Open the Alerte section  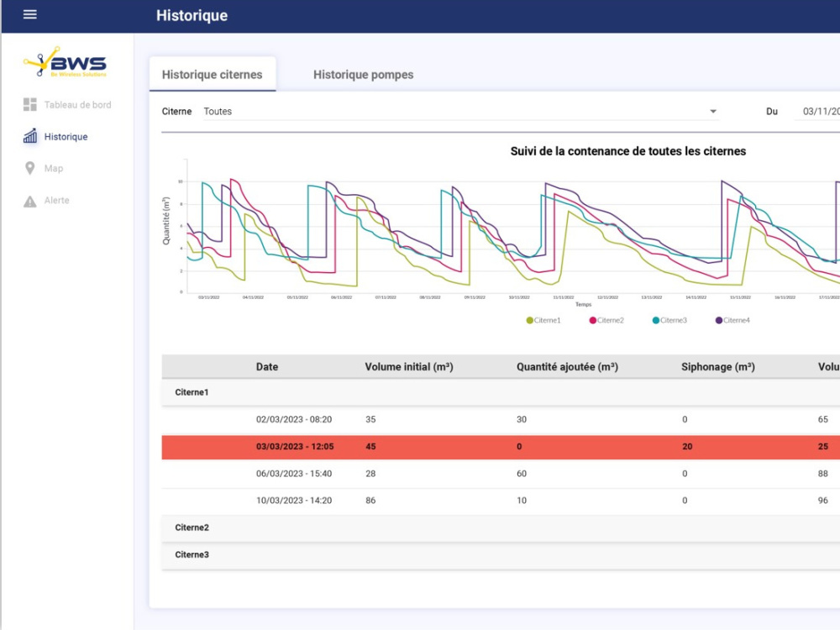57,201
